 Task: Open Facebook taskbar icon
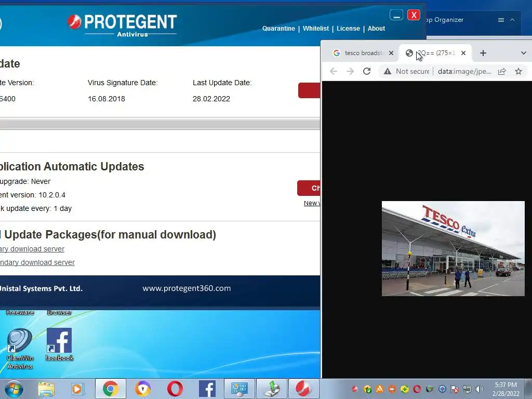coord(207,389)
